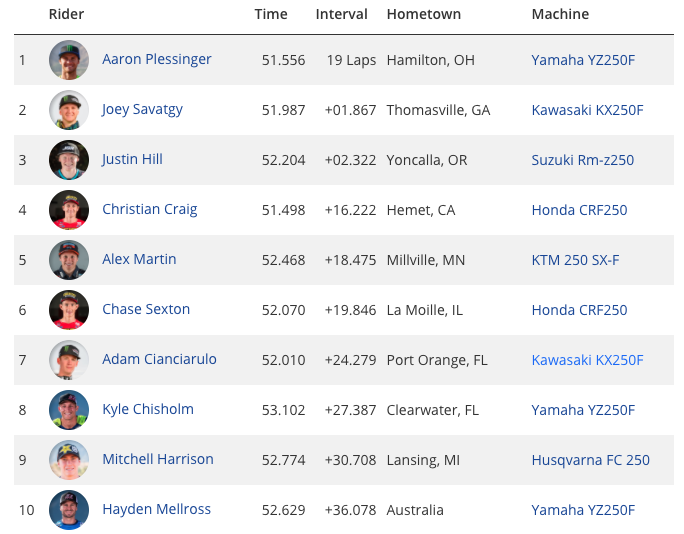Select the Rider column header
684x534 pixels.
[x=66, y=14]
